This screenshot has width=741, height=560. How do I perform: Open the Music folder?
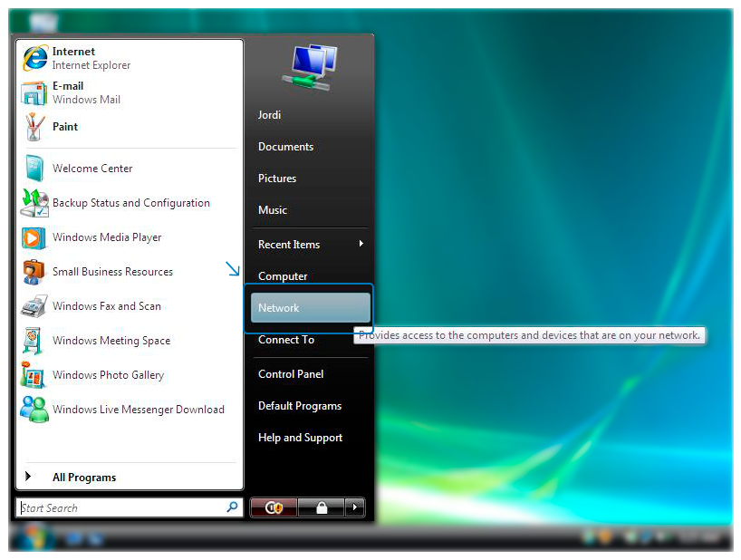coord(273,210)
